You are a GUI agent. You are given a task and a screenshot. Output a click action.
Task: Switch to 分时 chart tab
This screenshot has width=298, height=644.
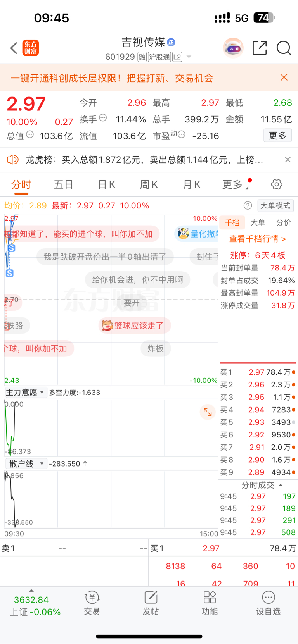coord(21,185)
